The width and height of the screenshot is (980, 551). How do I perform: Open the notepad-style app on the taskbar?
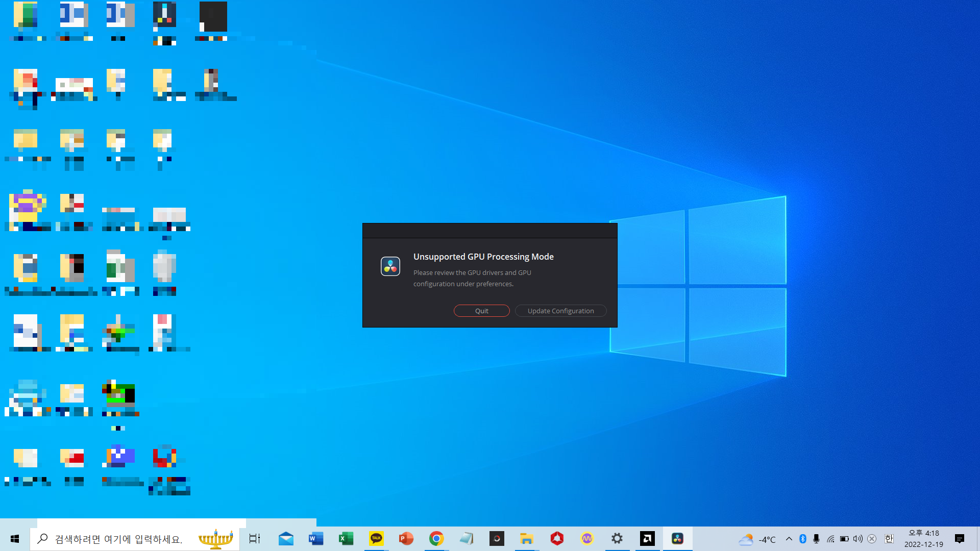(x=467, y=539)
